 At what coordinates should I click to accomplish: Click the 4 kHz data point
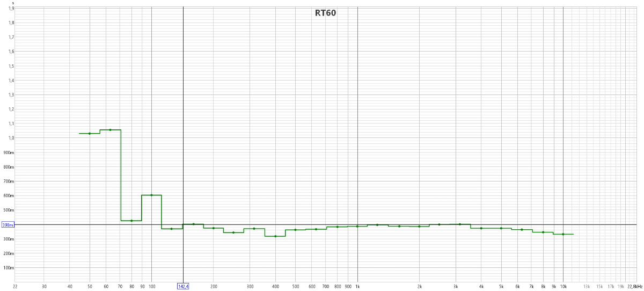tap(481, 228)
